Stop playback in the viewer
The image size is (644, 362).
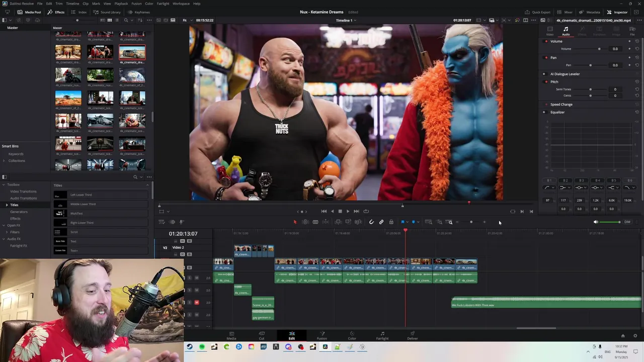[x=340, y=211]
